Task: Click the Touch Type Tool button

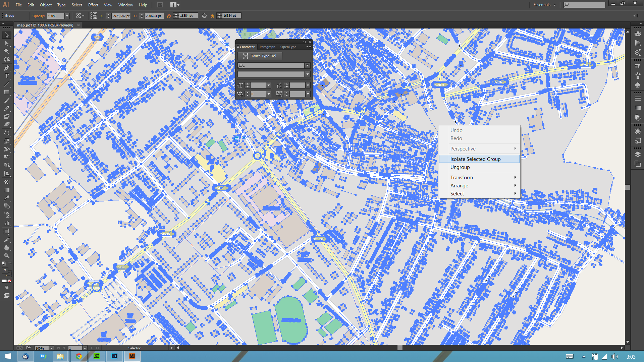Action: click(x=260, y=56)
